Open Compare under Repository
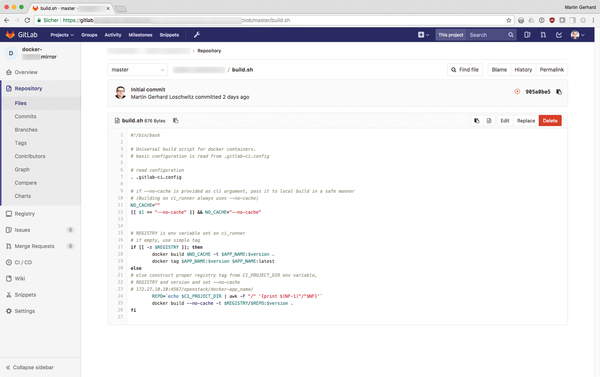The width and height of the screenshot is (600, 377). pos(26,183)
